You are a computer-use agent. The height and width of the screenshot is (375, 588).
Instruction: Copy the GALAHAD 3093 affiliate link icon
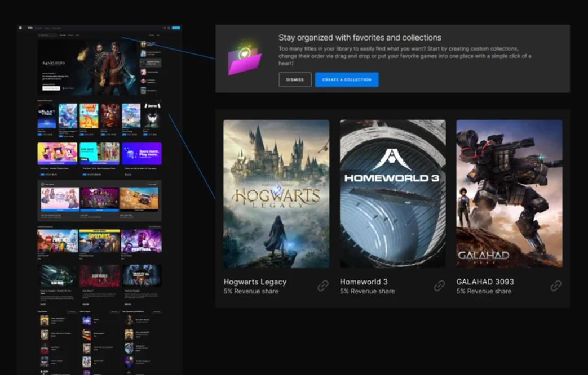[556, 286]
